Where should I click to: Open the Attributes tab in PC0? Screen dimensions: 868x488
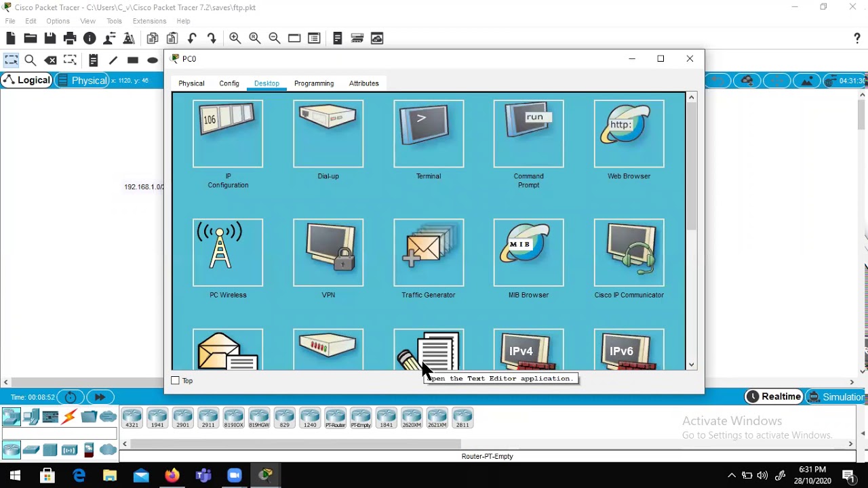[x=364, y=83]
